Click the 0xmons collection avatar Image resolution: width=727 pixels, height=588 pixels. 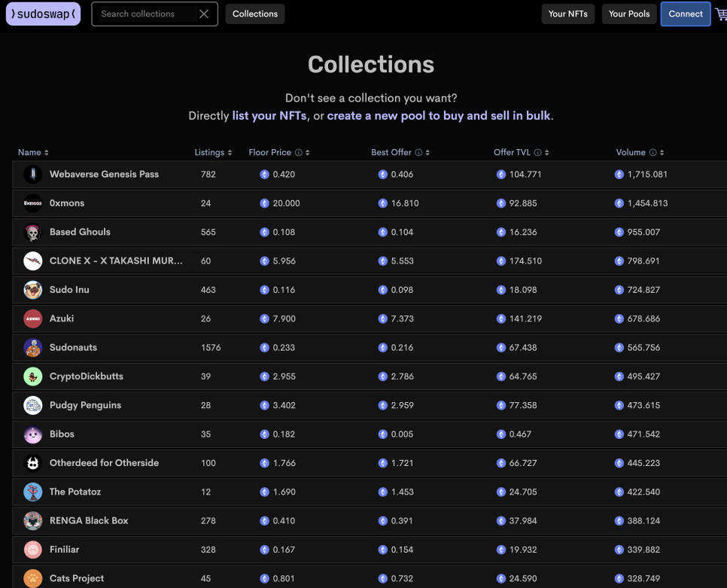(33, 203)
